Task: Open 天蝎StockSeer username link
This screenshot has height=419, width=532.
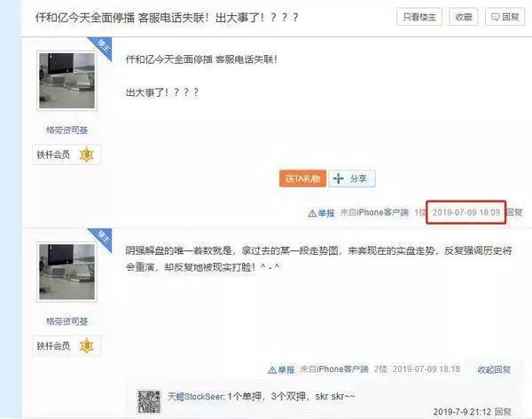Action: coord(195,397)
